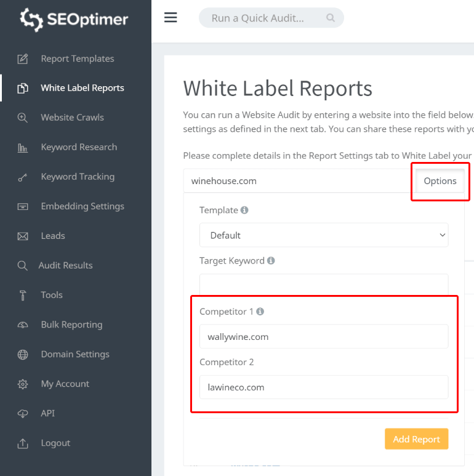Select Keyword Tracking in sidebar
Viewport: 474px width, 476px height.
click(78, 177)
